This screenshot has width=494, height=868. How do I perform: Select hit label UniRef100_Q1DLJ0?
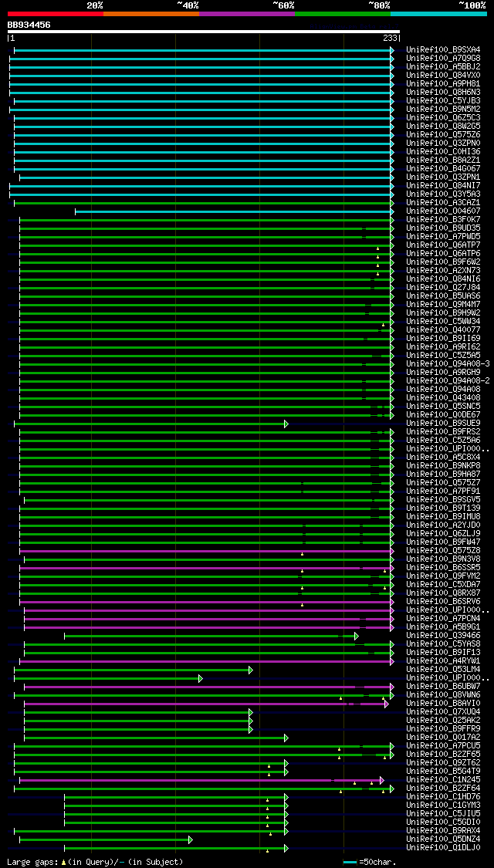pyautogui.click(x=443, y=847)
